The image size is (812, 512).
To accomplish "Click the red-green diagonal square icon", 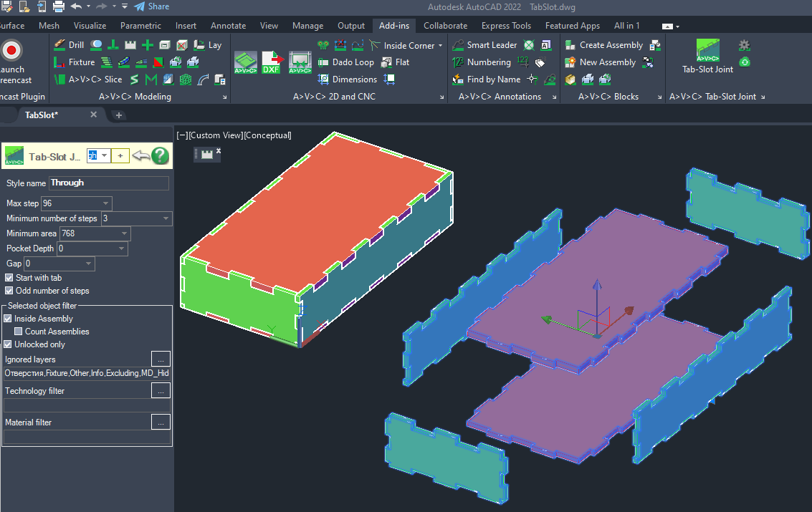I will (158, 62).
